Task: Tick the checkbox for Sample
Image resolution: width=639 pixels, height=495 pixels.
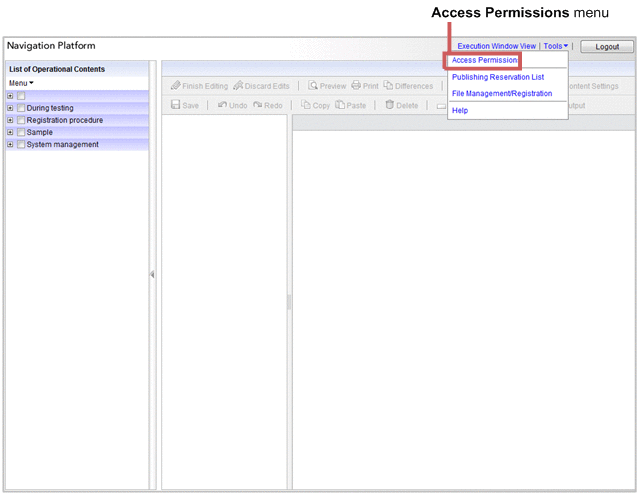Action: point(21,132)
